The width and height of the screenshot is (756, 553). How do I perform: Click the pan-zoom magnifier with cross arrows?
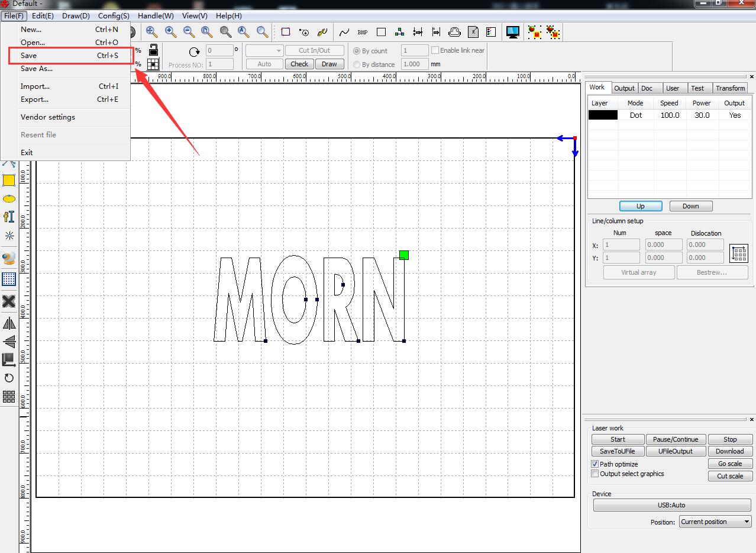coord(151,32)
